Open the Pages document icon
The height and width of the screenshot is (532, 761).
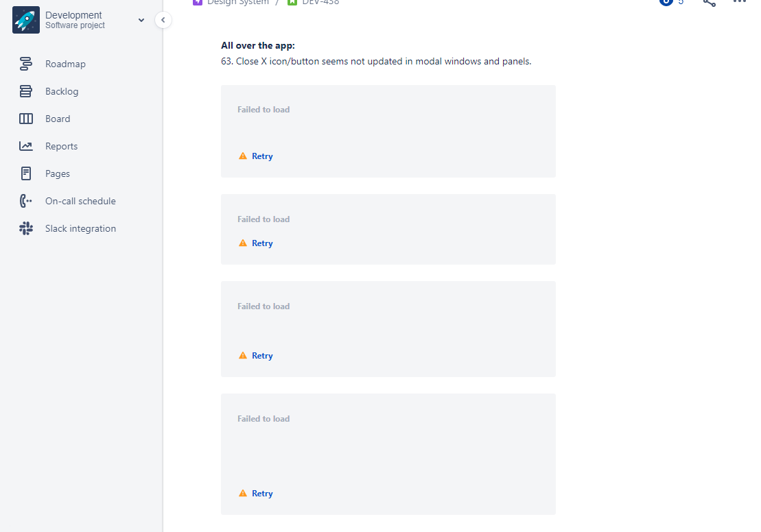[x=25, y=173]
